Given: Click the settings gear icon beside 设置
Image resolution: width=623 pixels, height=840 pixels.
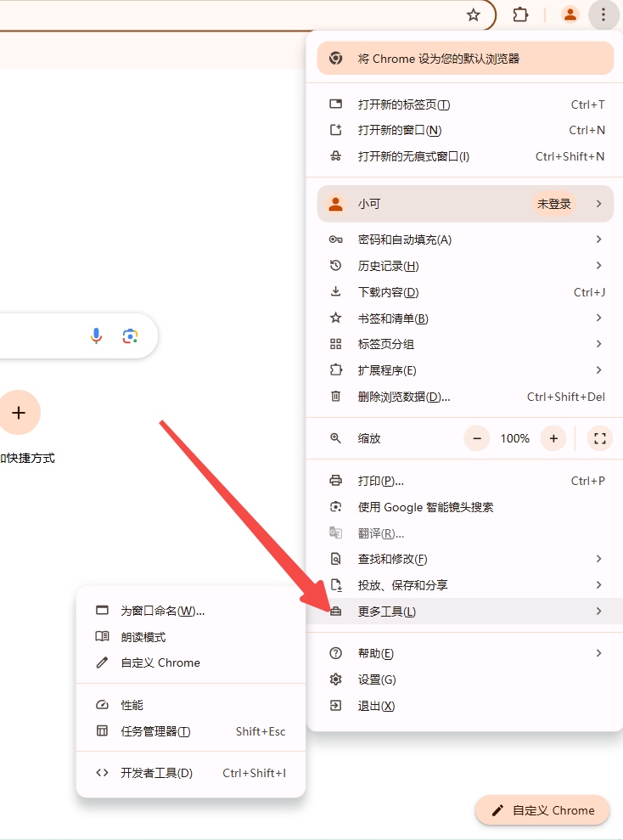Looking at the screenshot, I should [x=335, y=679].
